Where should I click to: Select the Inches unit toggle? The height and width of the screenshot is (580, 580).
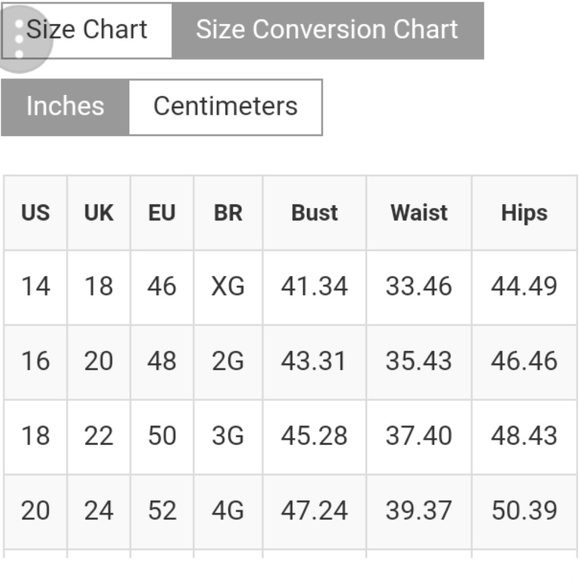pos(65,107)
